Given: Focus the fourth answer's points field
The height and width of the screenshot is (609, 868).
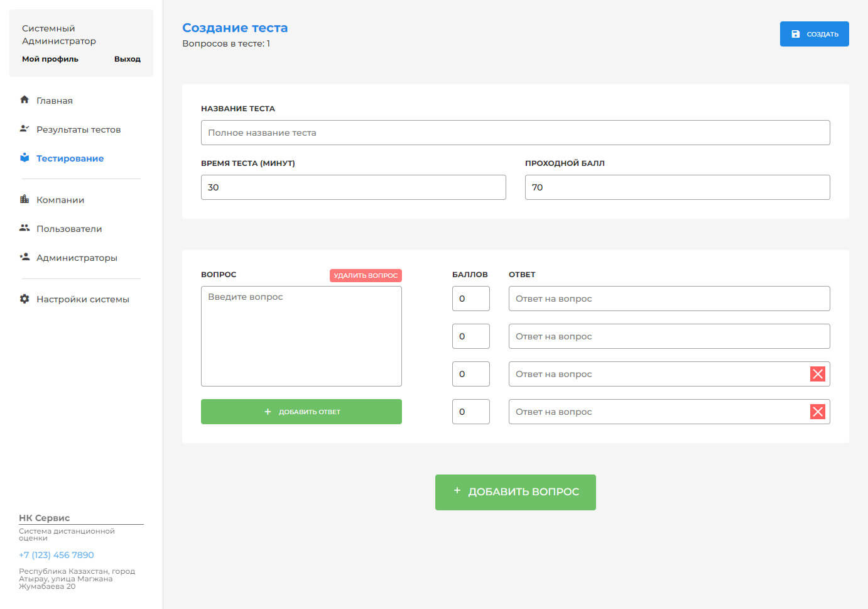Looking at the screenshot, I should coord(471,412).
